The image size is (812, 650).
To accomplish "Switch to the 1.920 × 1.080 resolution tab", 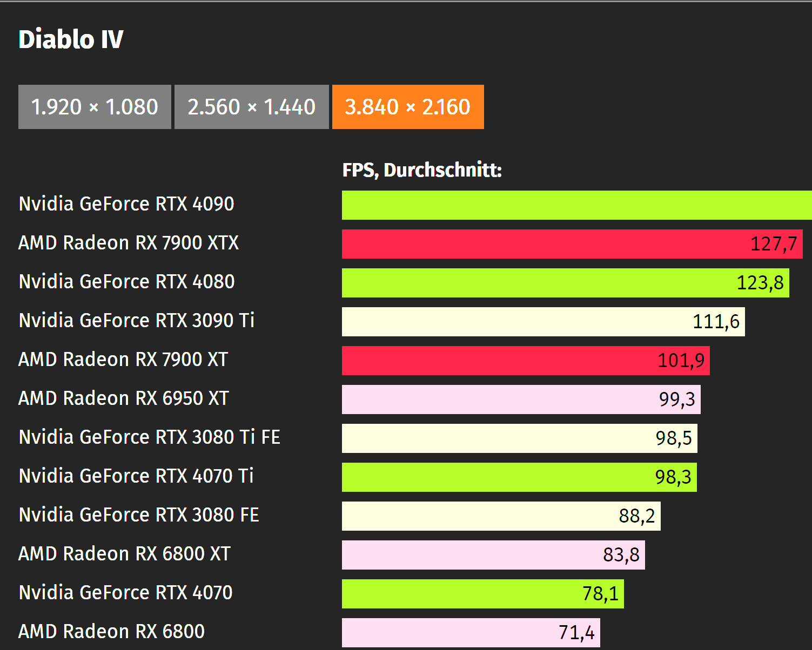I will coord(95,107).
